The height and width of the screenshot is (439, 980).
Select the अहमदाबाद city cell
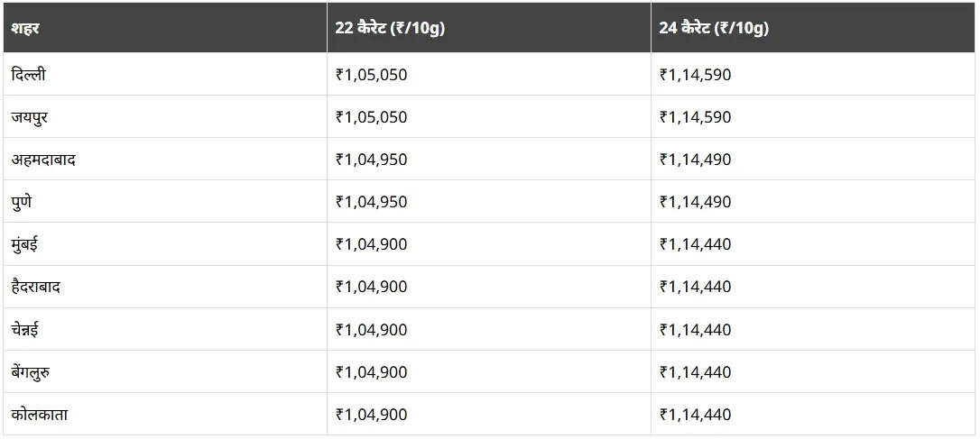coord(165,160)
